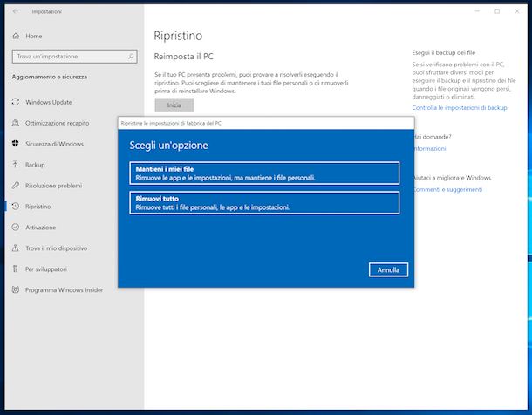This screenshot has width=532, height=415.
Task: Select Programma Windows Insider label
Action: point(65,289)
